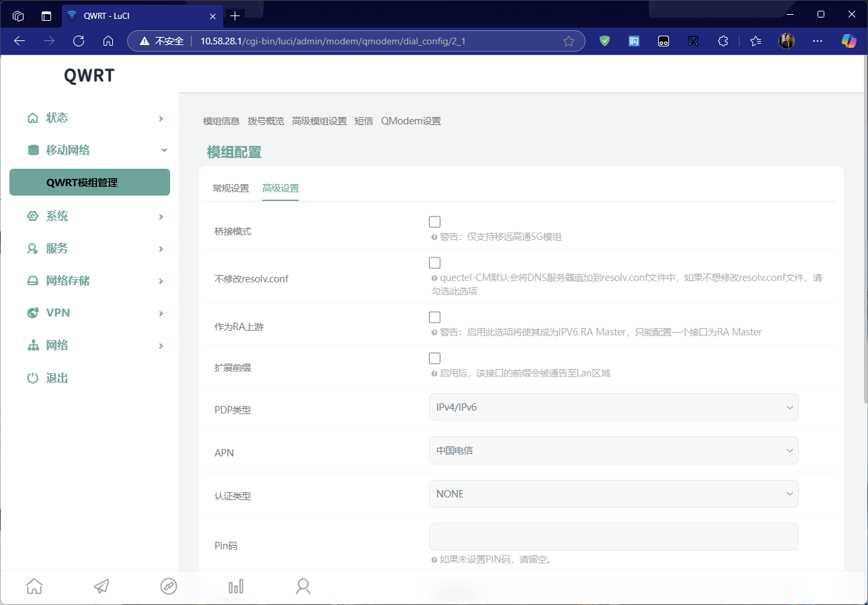This screenshot has height=605, width=868.
Task: Open the Edge settings and more menu
Action: click(818, 41)
